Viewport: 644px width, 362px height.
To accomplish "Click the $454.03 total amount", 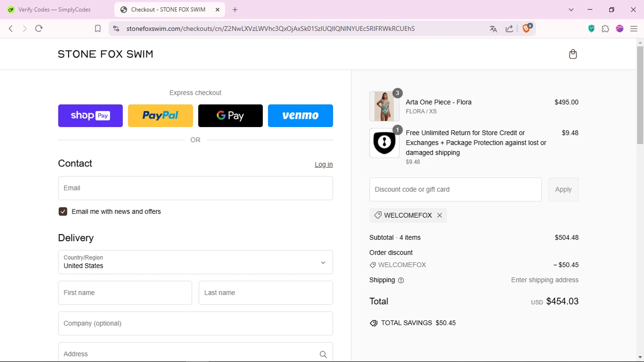I will point(562,301).
